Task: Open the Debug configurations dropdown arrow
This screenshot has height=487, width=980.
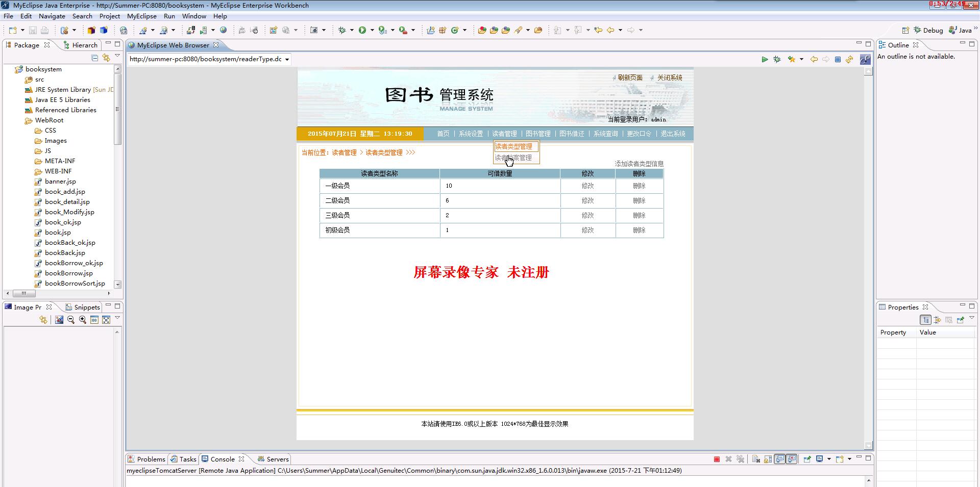Action: pos(352,30)
